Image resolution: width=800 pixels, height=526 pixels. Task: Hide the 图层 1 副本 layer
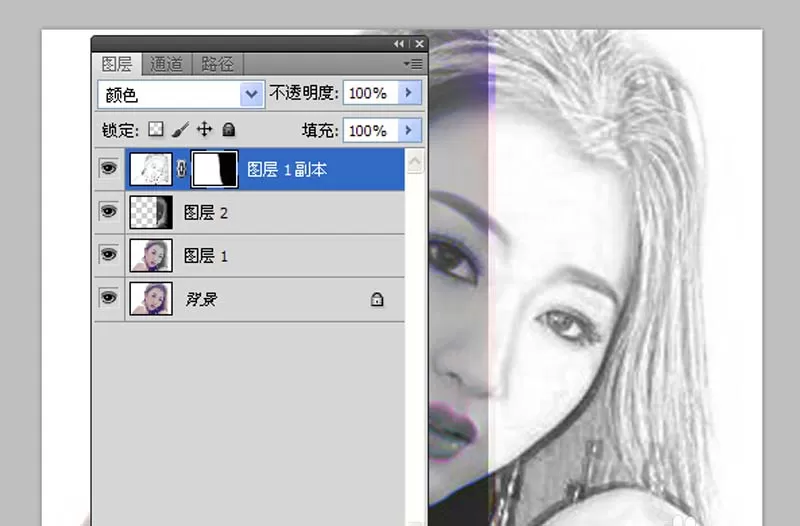[108, 168]
